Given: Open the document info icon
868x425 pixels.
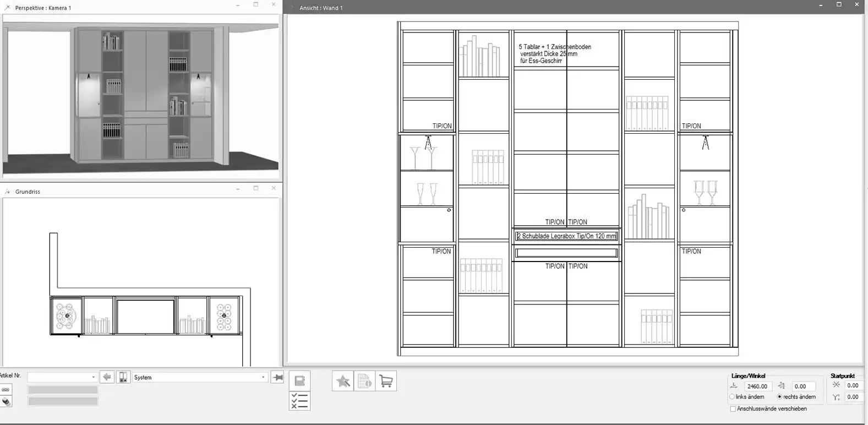Looking at the screenshot, I should pyautogui.click(x=364, y=381).
